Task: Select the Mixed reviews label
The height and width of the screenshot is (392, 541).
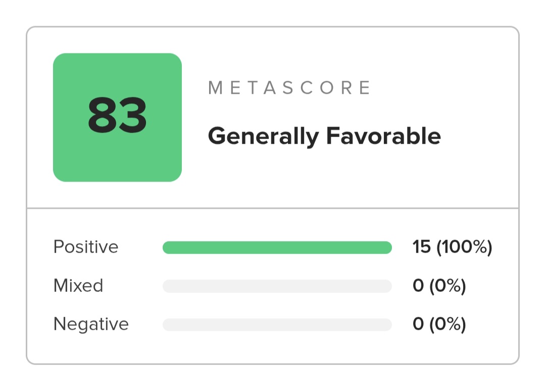Action: [x=78, y=286]
